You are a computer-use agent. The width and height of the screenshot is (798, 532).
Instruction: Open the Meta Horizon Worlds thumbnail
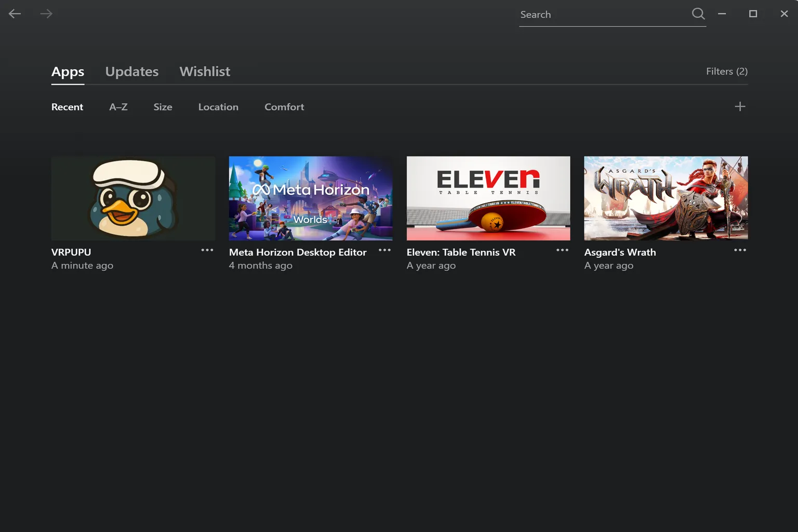pyautogui.click(x=311, y=198)
